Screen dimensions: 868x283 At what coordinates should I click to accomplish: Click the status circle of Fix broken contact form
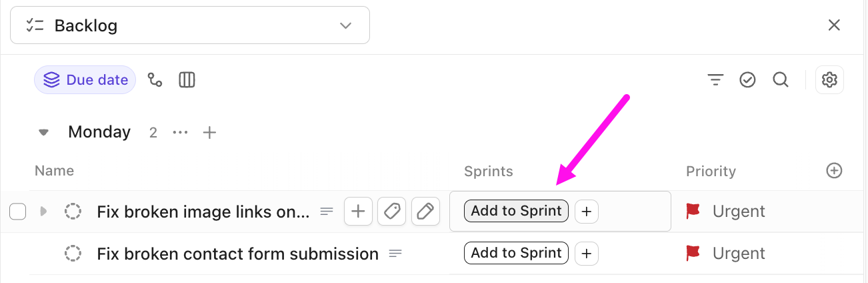(73, 254)
